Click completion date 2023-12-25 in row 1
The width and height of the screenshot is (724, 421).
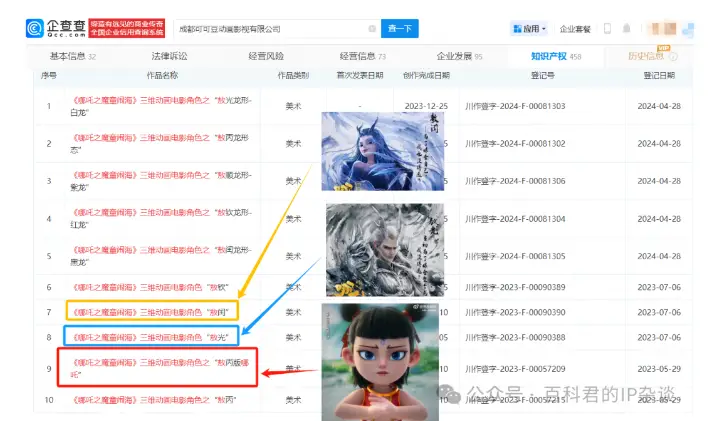[x=426, y=106]
